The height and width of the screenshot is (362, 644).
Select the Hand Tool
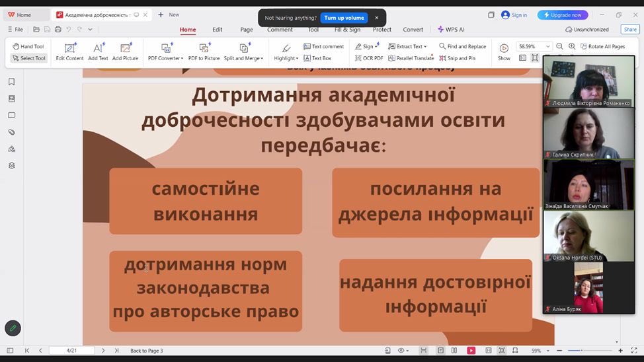tap(28, 46)
